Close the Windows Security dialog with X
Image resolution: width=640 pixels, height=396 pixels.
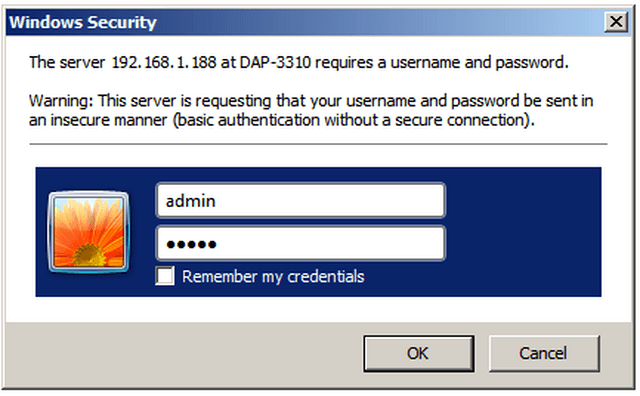coord(616,21)
